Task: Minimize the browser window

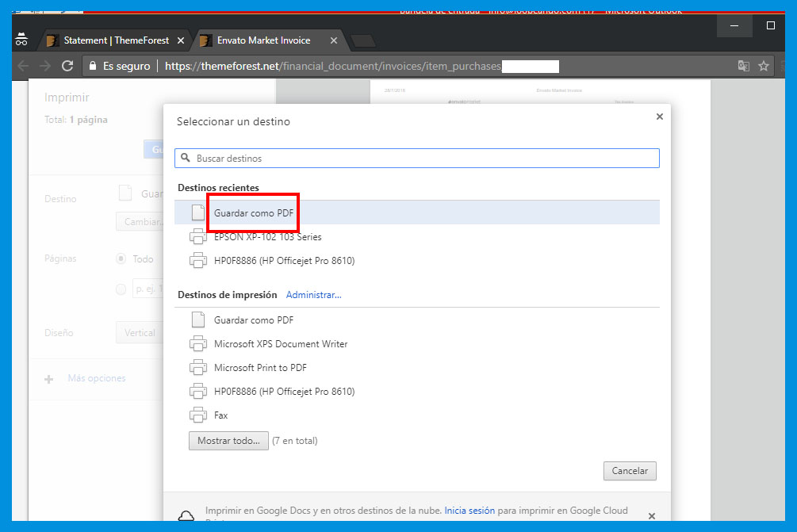Action: pyautogui.click(x=734, y=25)
